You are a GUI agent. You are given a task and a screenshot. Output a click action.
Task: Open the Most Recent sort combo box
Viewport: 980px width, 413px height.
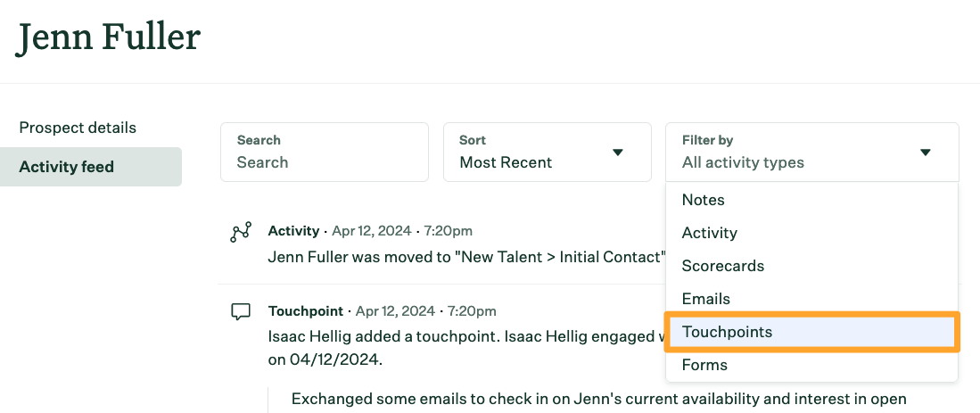click(x=548, y=153)
